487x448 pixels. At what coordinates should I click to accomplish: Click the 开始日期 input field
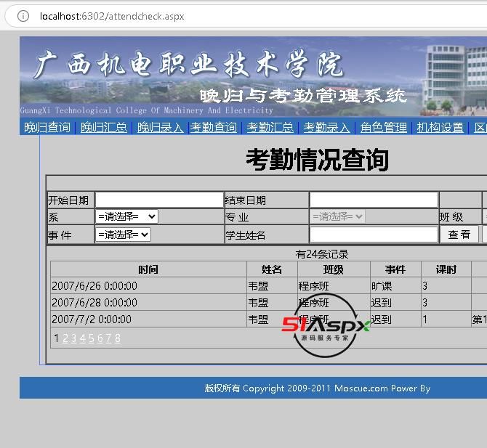pyautogui.click(x=159, y=200)
